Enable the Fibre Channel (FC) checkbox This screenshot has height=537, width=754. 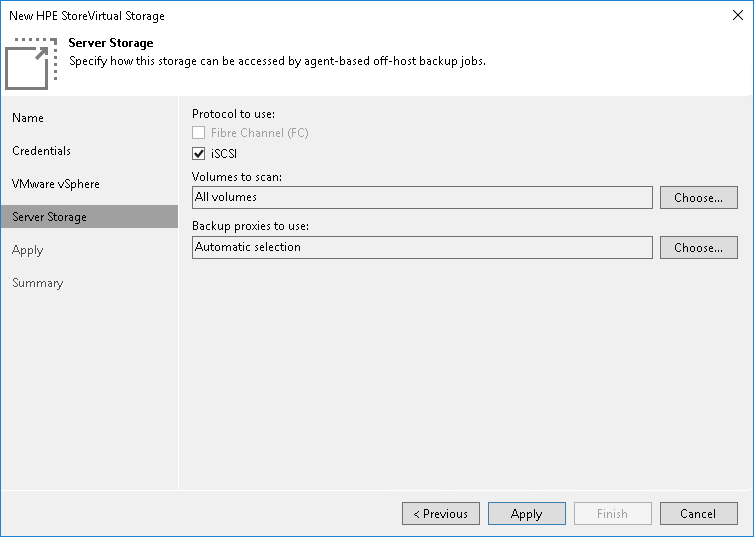click(x=199, y=133)
